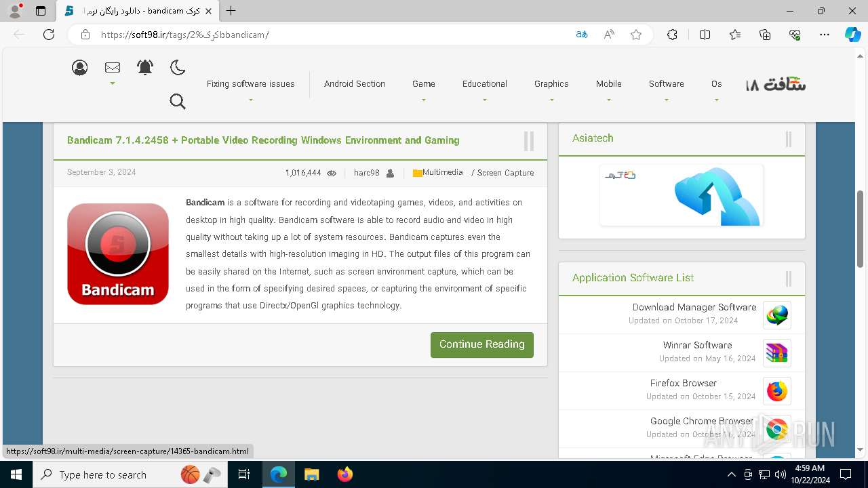Open the Firefox Browser link
This screenshot has height=488, width=868.
683,383
